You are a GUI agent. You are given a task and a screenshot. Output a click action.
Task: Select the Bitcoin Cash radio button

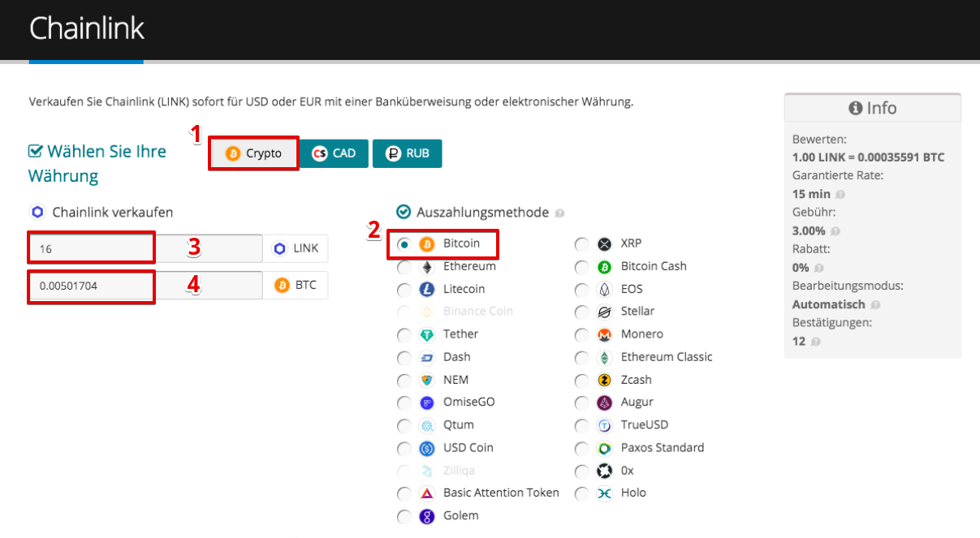coord(581,266)
